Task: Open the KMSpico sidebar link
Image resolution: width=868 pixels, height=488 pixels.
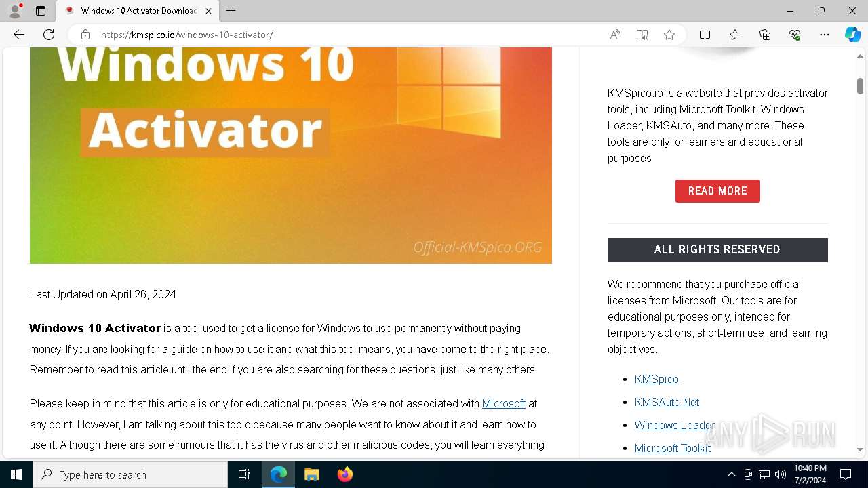Action: [656, 379]
